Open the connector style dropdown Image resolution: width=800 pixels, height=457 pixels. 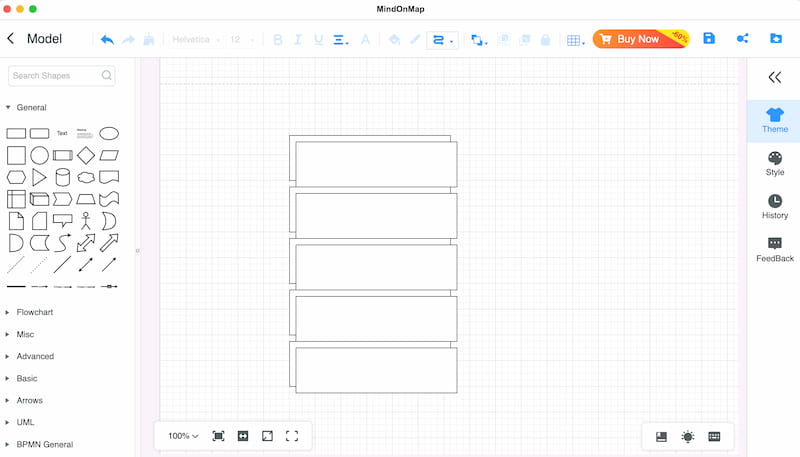(x=442, y=40)
